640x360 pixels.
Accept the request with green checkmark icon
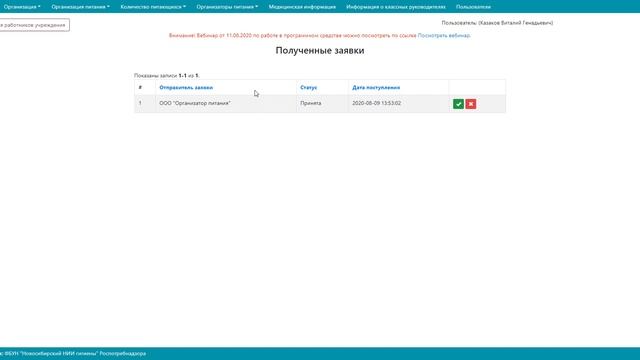[458, 104]
